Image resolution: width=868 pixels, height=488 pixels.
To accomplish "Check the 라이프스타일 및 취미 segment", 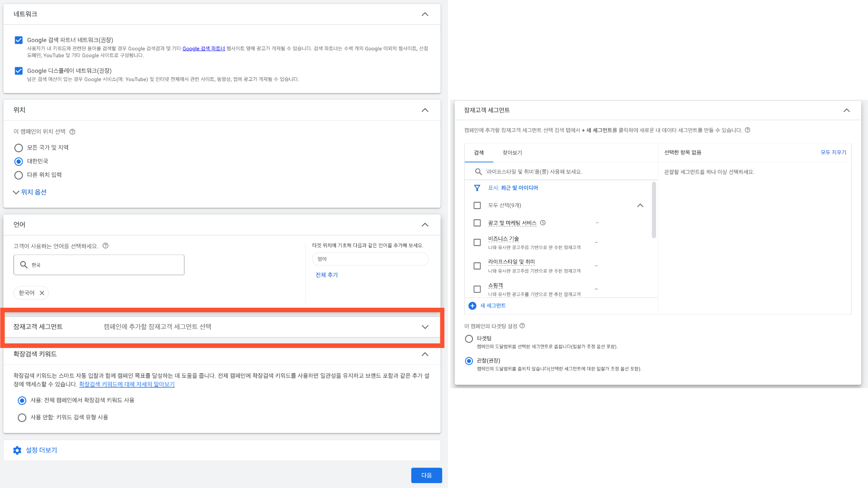I will 477,266.
